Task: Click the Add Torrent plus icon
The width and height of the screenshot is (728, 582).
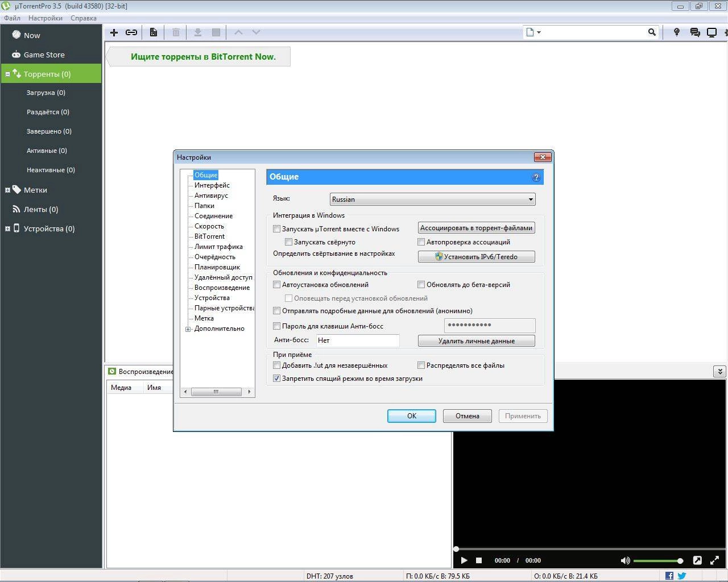Action: click(113, 32)
